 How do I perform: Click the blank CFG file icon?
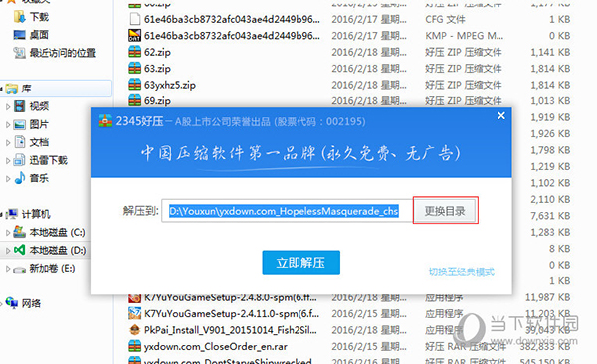coord(134,19)
